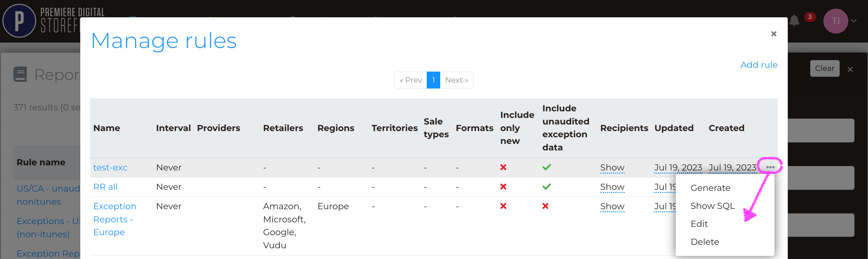Click Europe row's Include only new X

pyautogui.click(x=503, y=206)
